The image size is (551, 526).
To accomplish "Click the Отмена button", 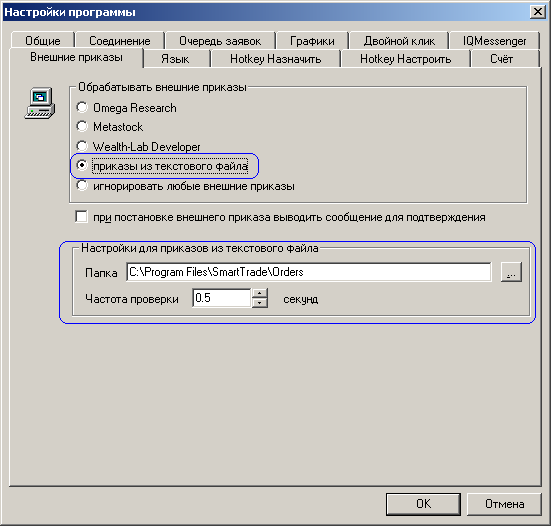I will pyautogui.click(x=505, y=504).
